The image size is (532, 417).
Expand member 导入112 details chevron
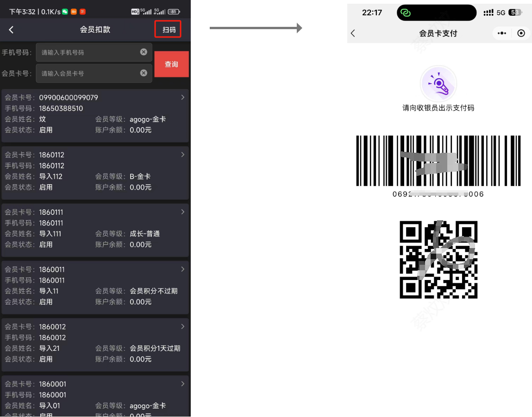pos(183,155)
